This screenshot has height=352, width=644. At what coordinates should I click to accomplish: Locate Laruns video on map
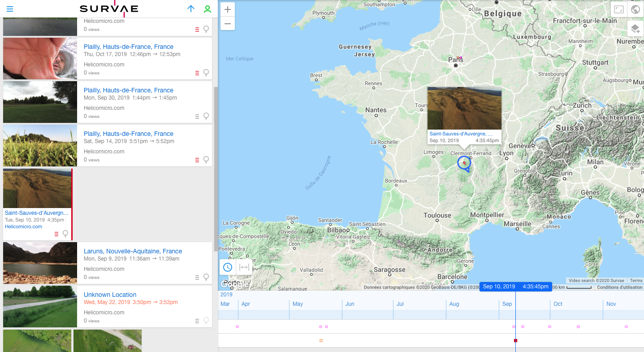(x=206, y=277)
